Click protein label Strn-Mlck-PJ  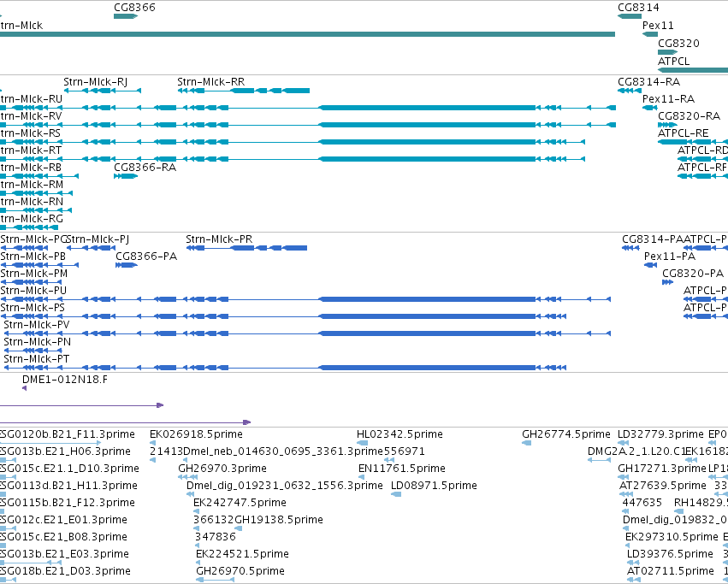98,239
